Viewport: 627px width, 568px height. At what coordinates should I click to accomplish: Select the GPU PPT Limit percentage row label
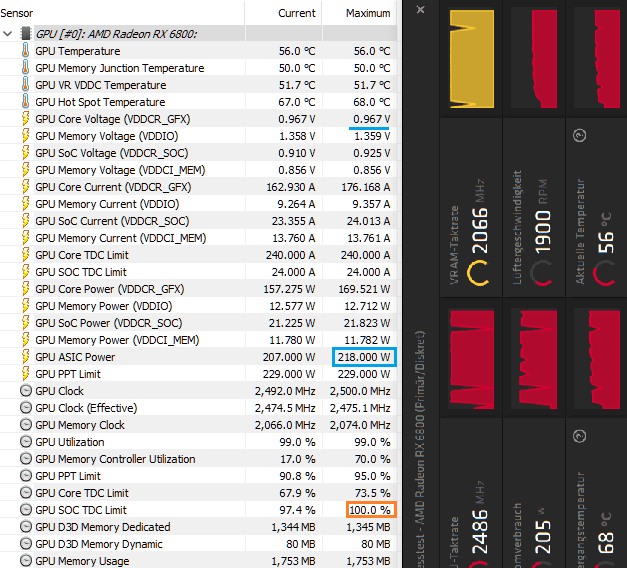[x=68, y=476]
